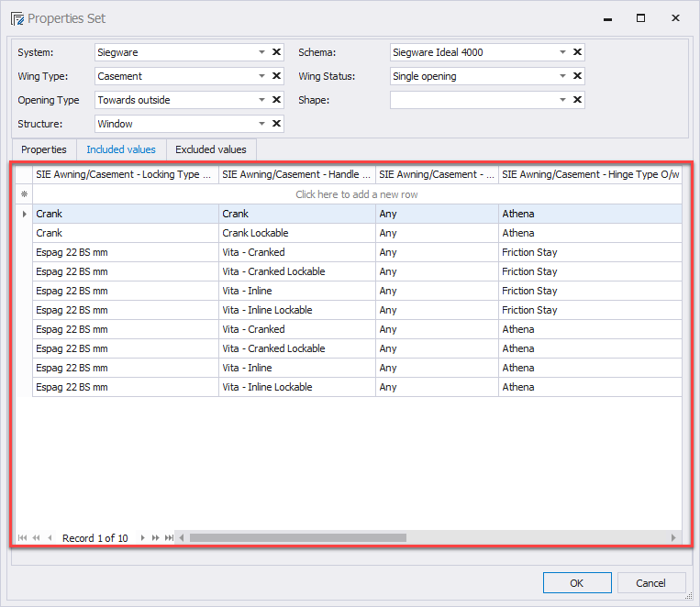This screenshot has width=700, height=607.
Task: Expand the Wing Status dropdown
Action: 562,76
